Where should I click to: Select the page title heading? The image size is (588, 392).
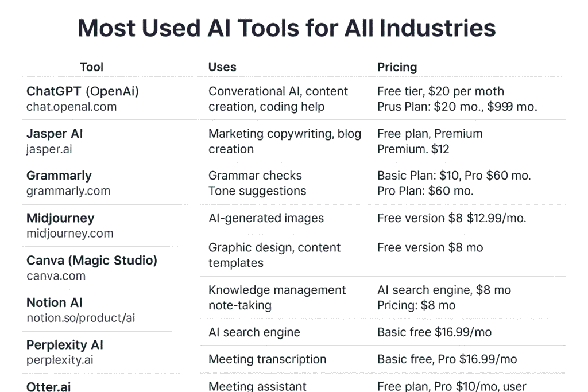point(287,28)
